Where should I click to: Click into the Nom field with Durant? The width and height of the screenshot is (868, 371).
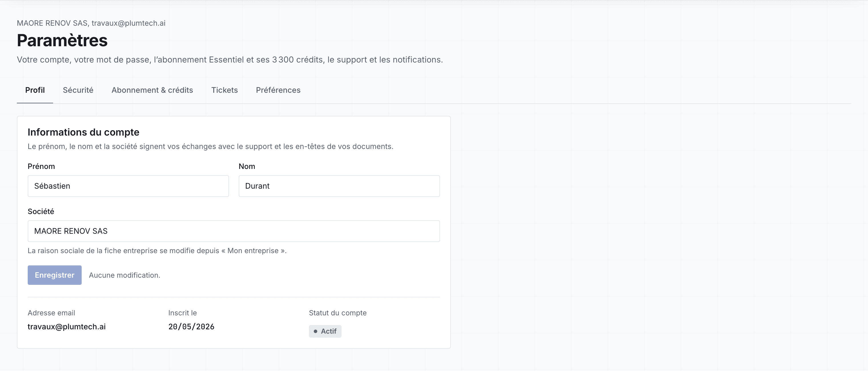[x=339, y=186]
